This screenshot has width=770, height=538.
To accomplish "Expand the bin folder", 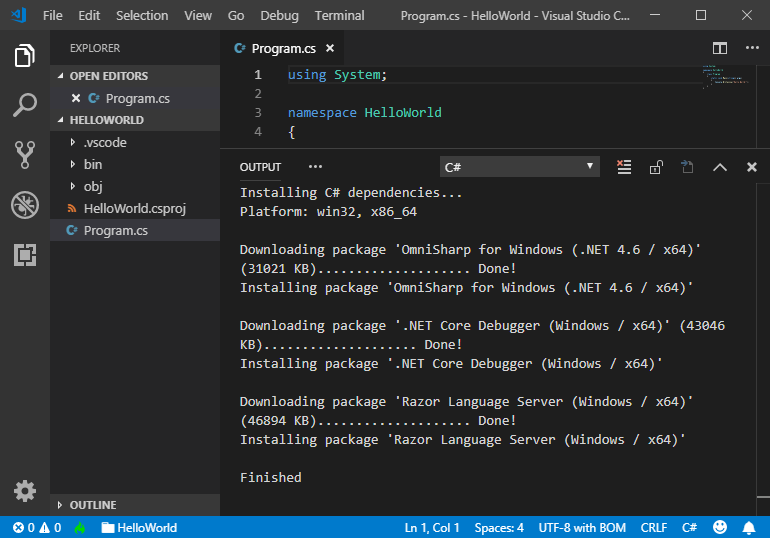I will 92,164.
